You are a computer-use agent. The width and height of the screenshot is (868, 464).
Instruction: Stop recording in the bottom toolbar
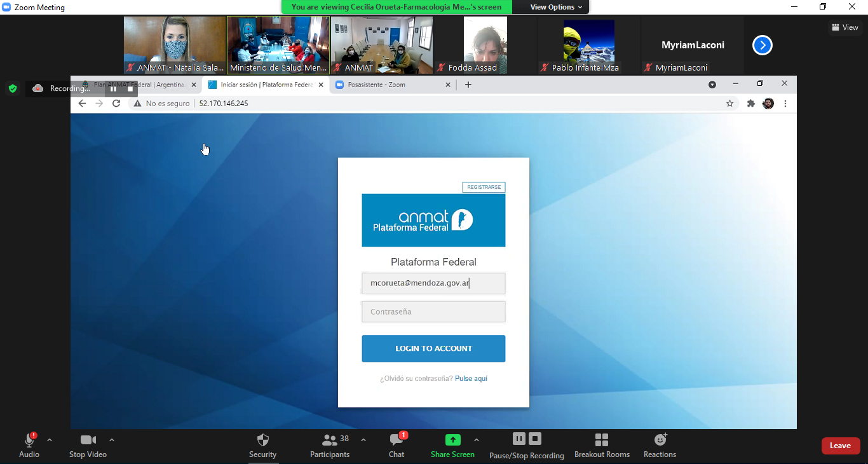(x=535, y=439)
